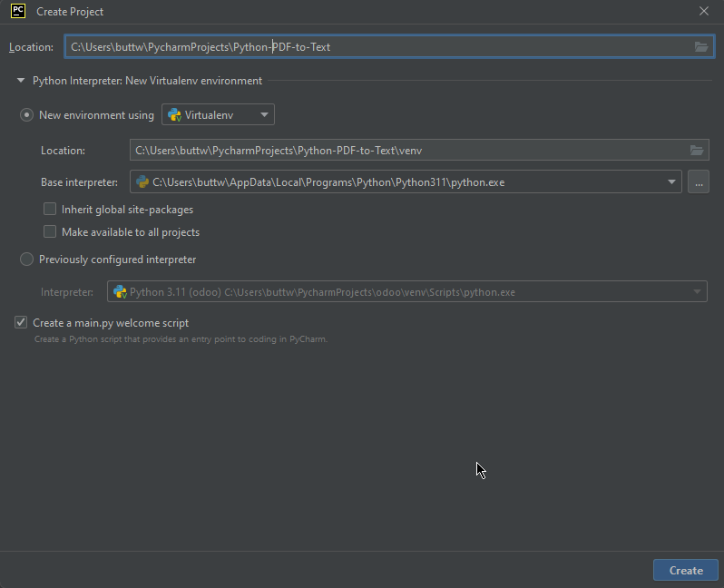Click Python icon beside base interpreter path
The height and width of the screenshot is (588, 724).
142,182
